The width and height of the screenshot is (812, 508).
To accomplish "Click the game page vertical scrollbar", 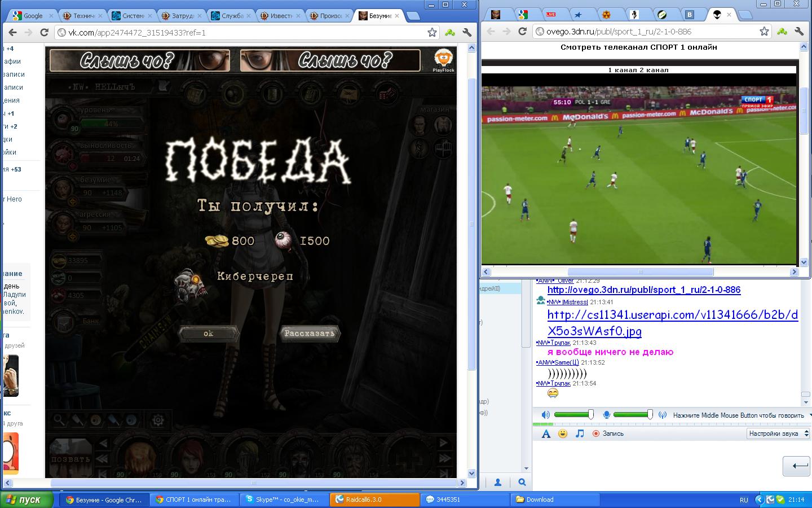I will 473,224.
